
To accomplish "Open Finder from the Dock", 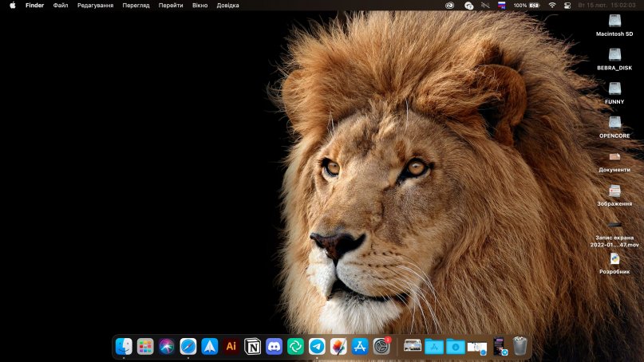I will click(124, 346).
